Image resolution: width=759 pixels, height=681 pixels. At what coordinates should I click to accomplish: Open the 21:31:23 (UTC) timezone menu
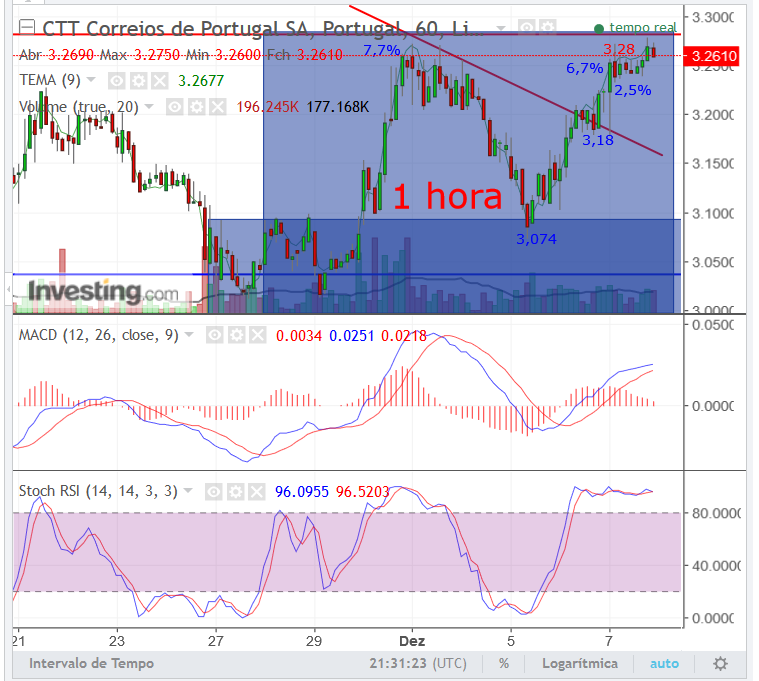[x=418, y=663]
